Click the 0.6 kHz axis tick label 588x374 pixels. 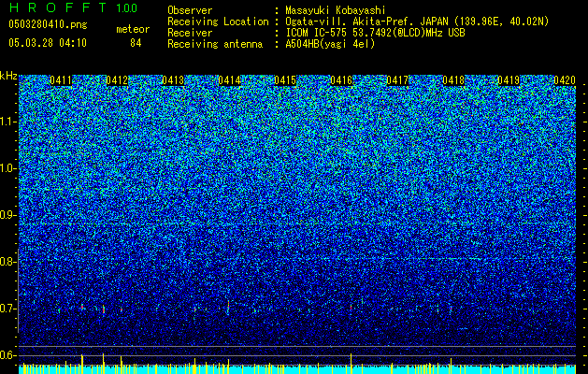pos(7,355)
